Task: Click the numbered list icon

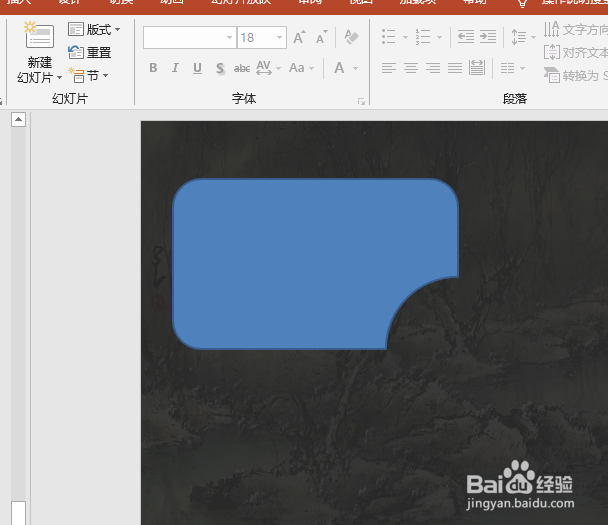Action: point(423,37)
